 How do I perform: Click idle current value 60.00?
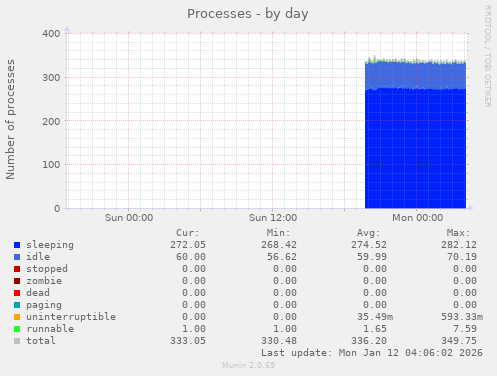point(191,257)
